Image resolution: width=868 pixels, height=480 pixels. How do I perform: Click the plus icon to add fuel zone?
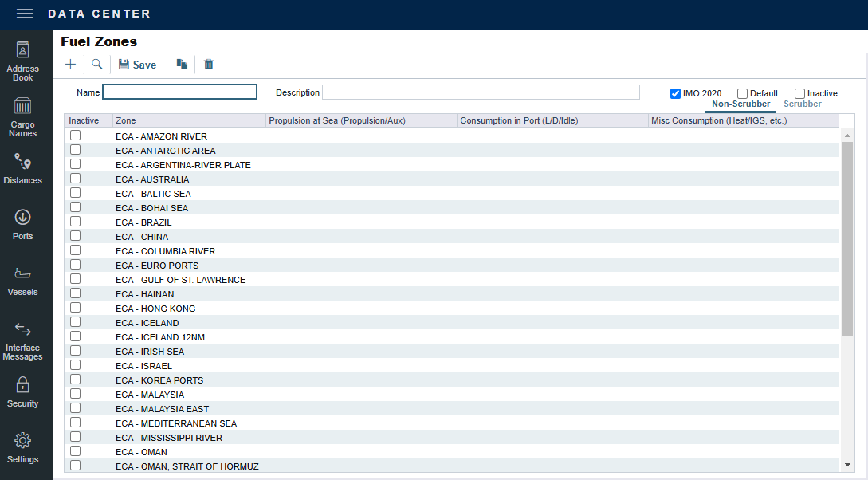click(71, 65)
